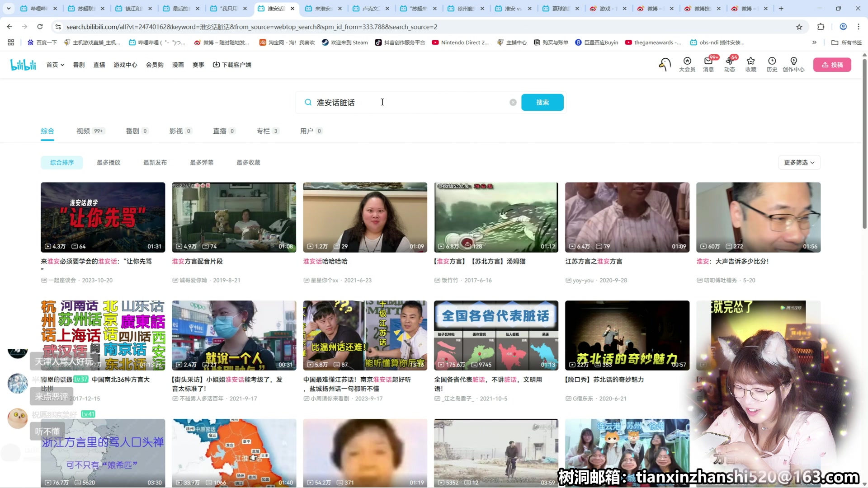Open the 让你先骂 video thumbnail
Image resolution: width=868 pixels, height=488 pixels.
[x=103, y=217]
